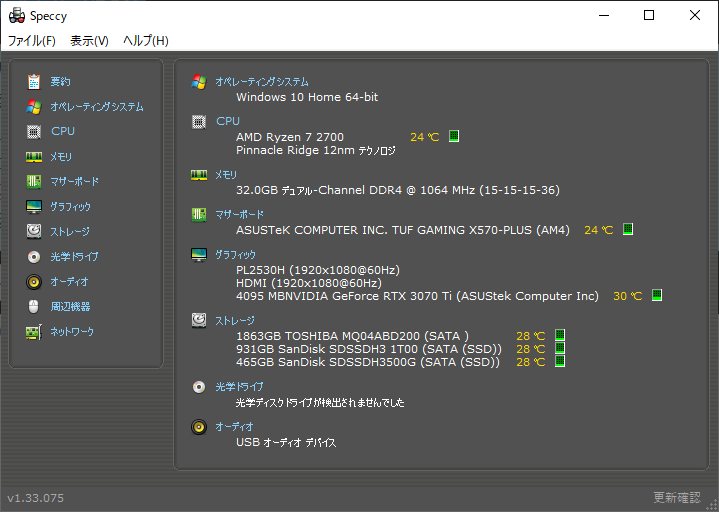Click the Windows flag icon in sidebar
The height and width of the screenshot is (512, 719).
[33, 107]
